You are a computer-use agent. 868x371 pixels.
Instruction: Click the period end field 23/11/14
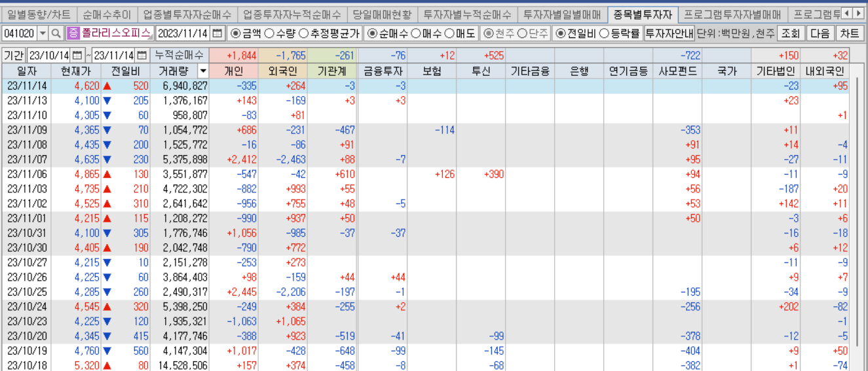point(113,56)
